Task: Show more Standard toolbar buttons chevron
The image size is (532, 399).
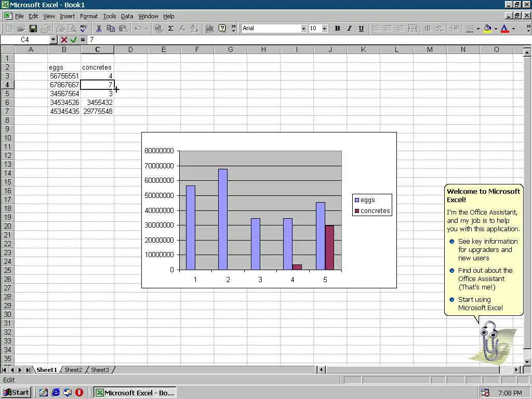Action: pyautogui.click(x=233, y=29)
